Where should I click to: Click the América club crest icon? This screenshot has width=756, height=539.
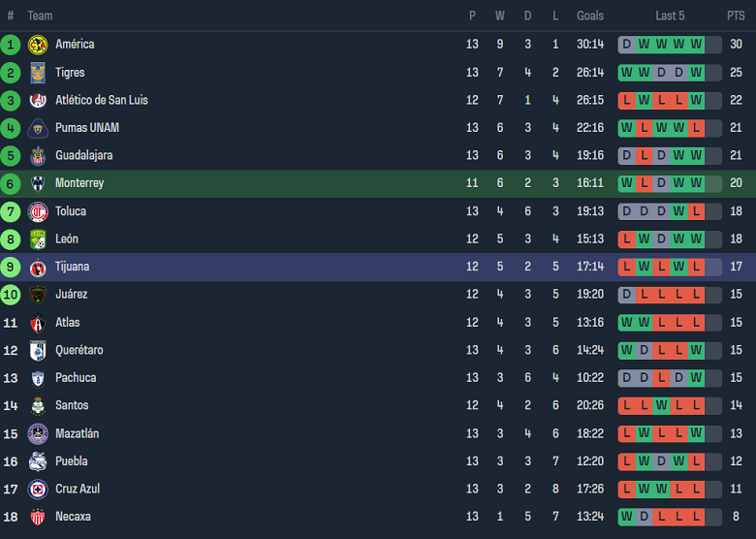38,45
